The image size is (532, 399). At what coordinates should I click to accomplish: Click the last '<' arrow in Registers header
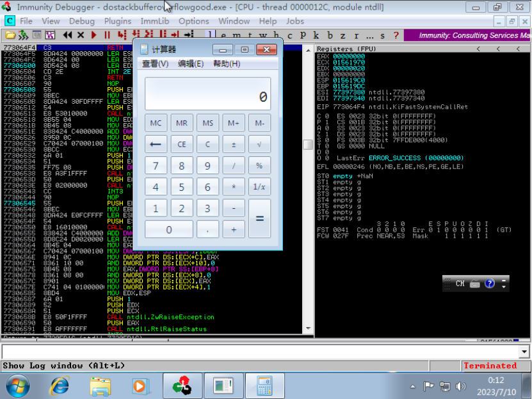(x=518, y=49)
